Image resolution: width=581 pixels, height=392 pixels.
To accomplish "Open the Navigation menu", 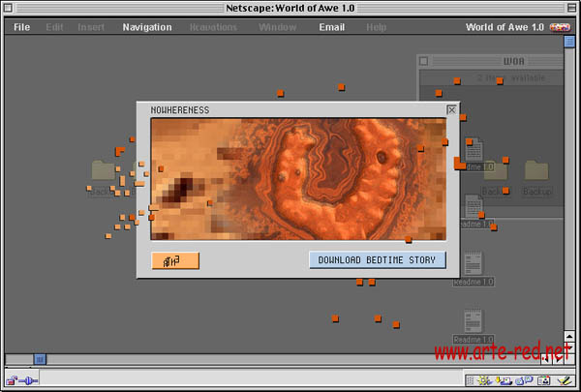I will [147, 27].
